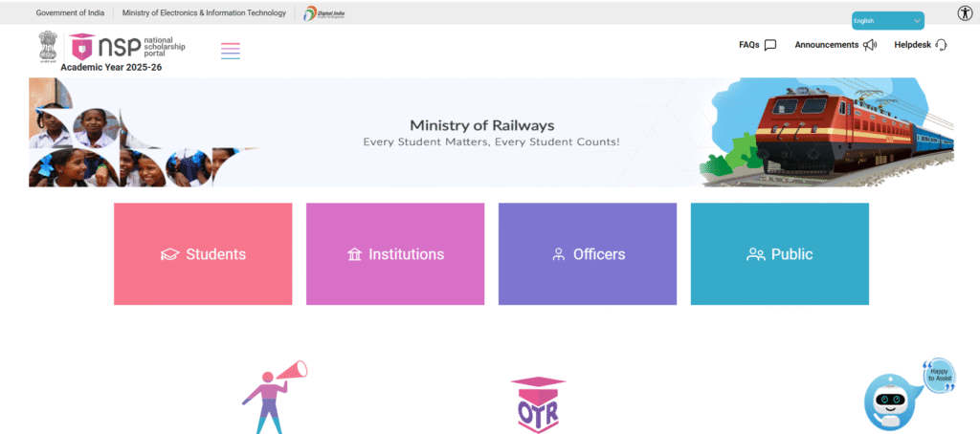The image size is (980, 434).
Task: Open the Officers section tile
Action: tap(588, 254)
